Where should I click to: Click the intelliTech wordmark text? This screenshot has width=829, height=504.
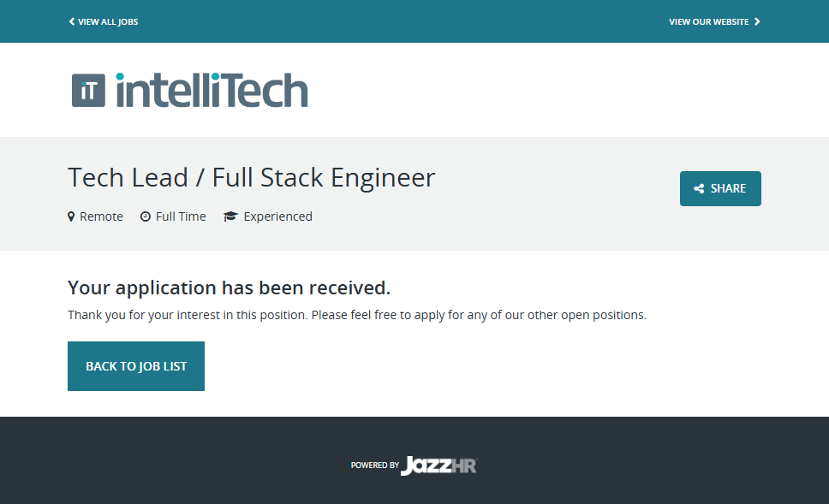click(x=212, y=90)
